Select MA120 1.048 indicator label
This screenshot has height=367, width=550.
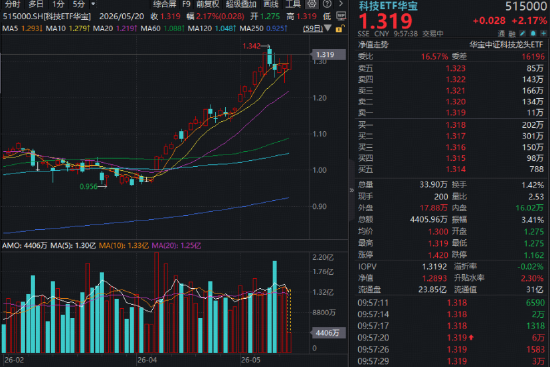point(212,28)
